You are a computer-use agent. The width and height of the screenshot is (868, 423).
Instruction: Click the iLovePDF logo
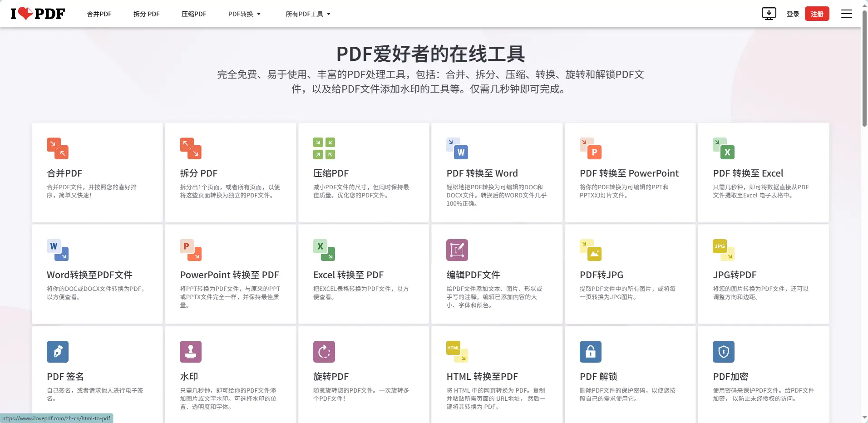point(38,14)
